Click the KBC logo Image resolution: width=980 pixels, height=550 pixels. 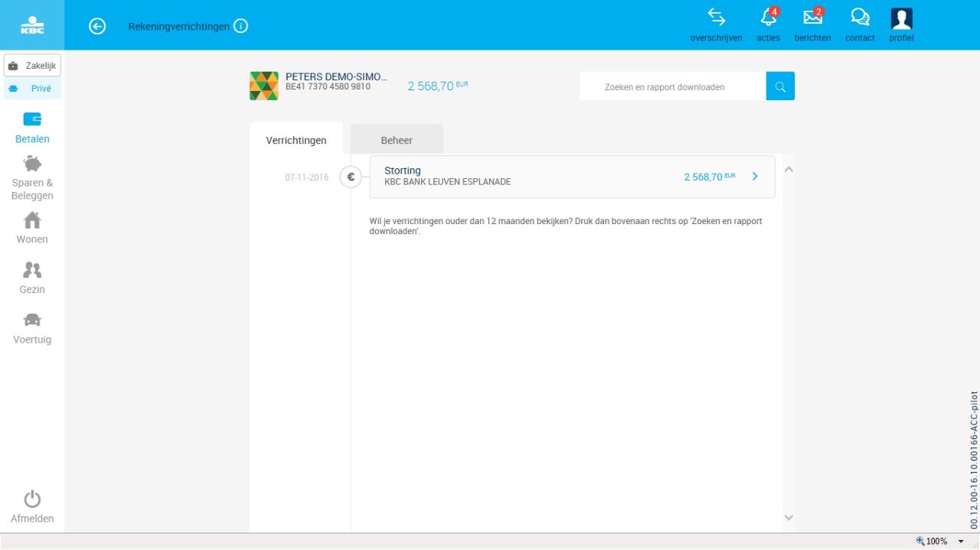point(32,25)
